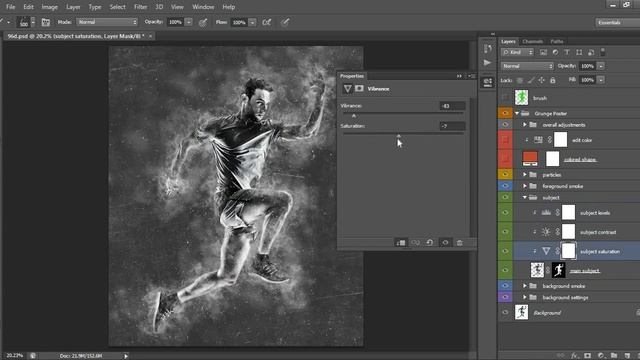Click the Vibrance slider handle
Viewport: 640px width, 360px height.
tap(354, 116)
